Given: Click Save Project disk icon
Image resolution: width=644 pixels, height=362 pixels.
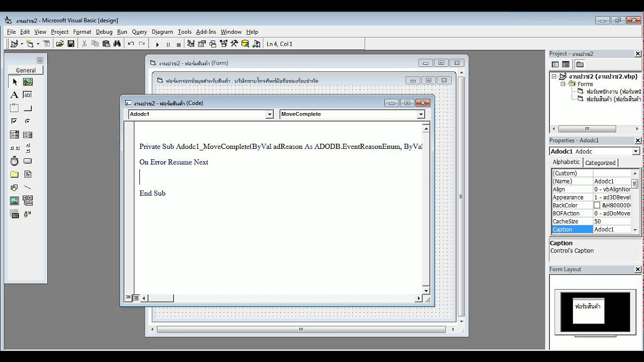Looking at the screenshot, I should pyautogui.click(x=71, y=44).
